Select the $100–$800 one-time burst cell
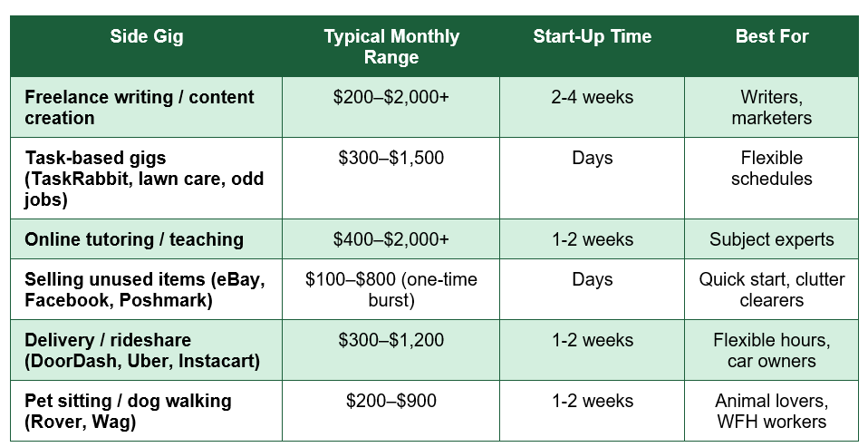Image resolution: width=868 pixels, height=447 pixels. point(391,289)
